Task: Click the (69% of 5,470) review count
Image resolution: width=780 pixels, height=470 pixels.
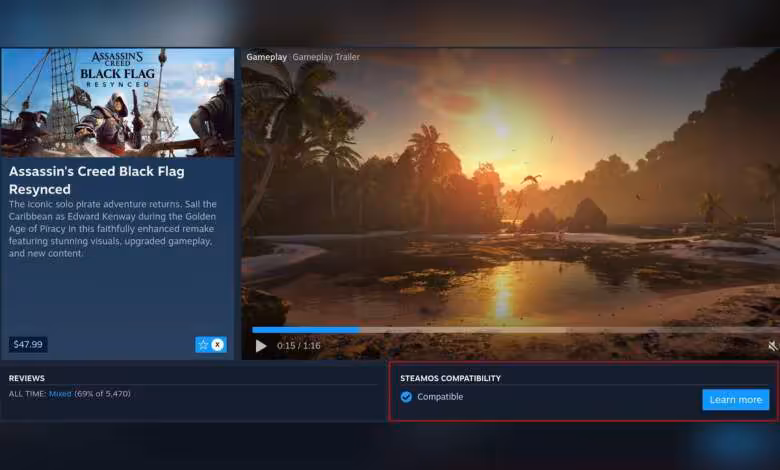Action: [102, 394]
